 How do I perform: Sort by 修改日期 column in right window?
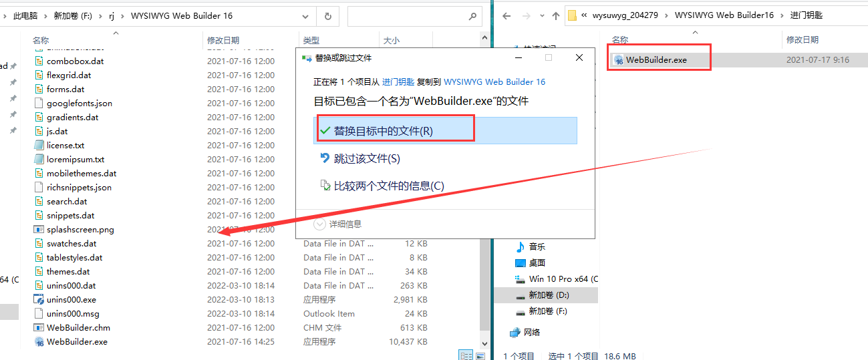coord(803,41)
